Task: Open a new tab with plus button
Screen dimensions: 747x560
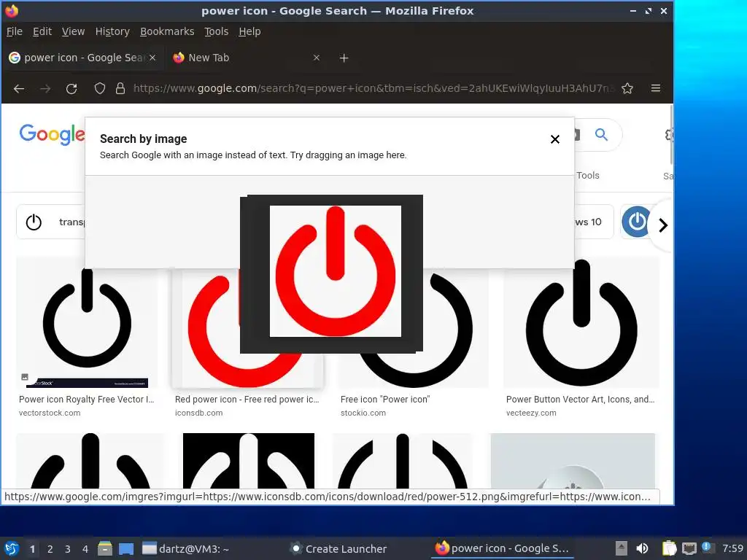Action: click(x=344, y=58)
